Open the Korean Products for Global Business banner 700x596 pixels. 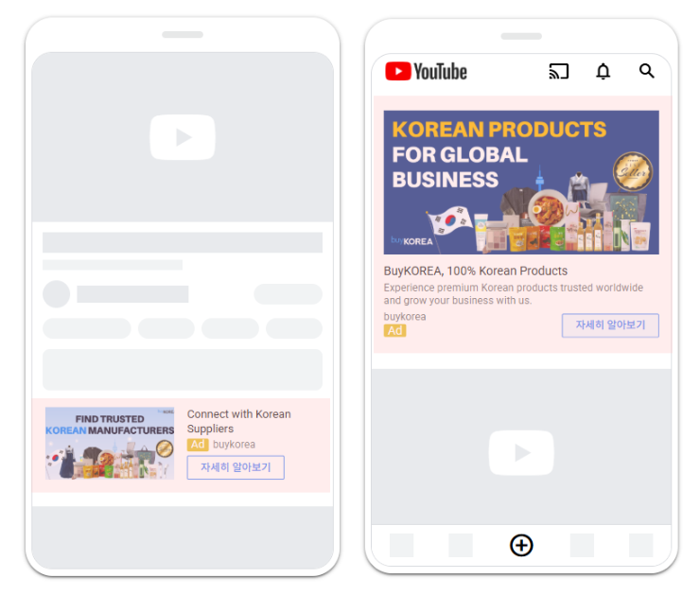tap(521, 183)
